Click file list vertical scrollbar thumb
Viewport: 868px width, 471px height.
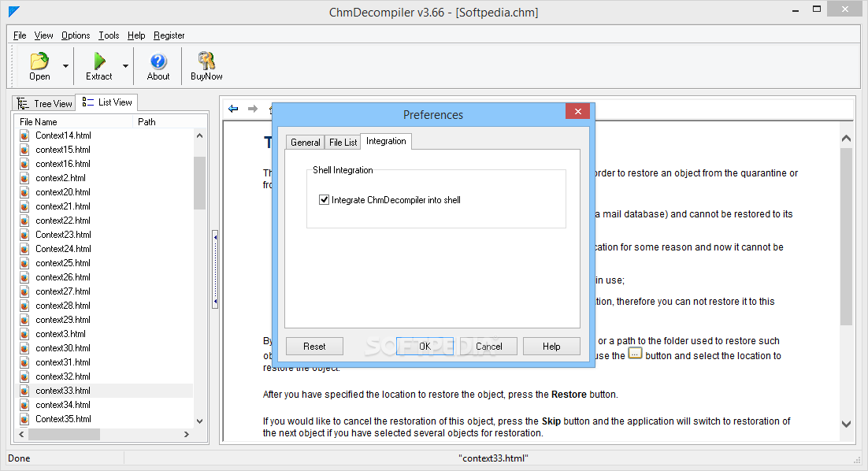199,184
